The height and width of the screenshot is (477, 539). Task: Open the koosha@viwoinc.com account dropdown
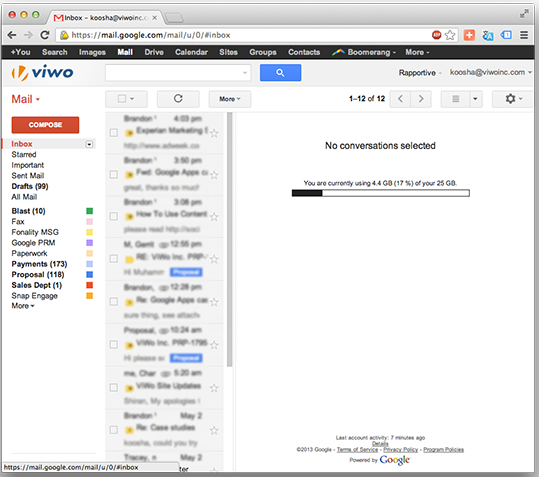click(x=491, y=72)
